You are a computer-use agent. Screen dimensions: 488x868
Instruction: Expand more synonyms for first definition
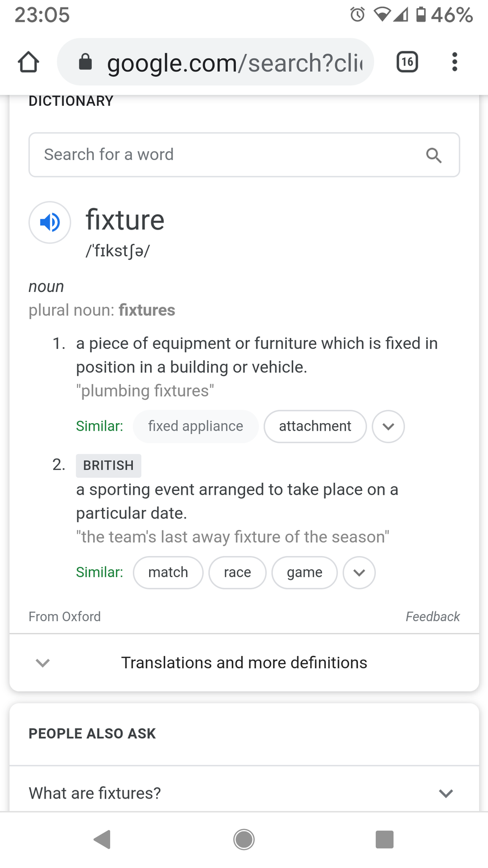(x=388, y=426)
